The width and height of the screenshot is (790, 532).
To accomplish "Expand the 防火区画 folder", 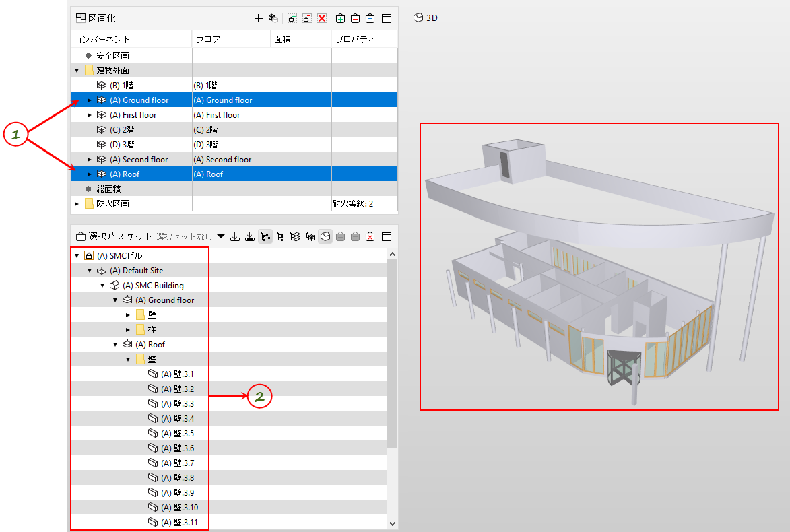I will [x=77, y=204].
